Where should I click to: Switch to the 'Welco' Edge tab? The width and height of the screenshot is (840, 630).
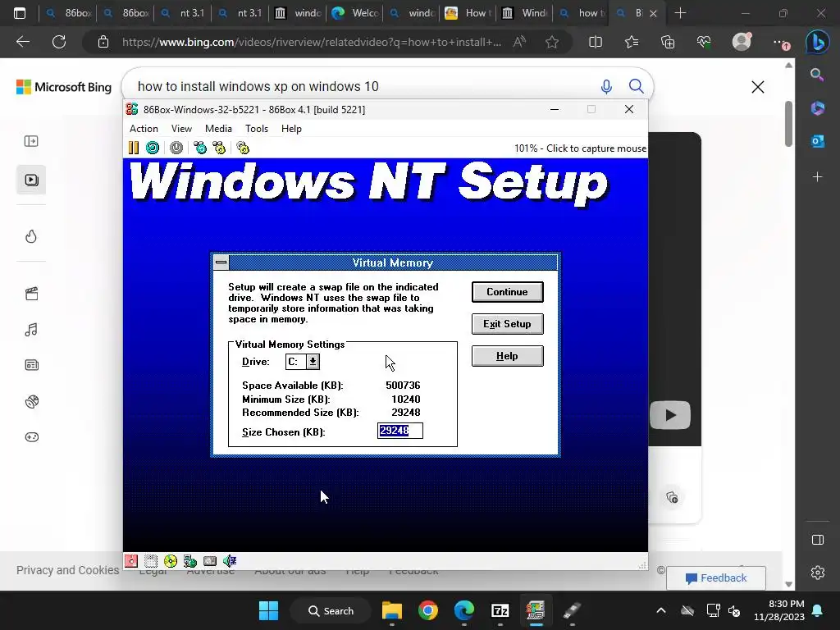point(356,13)
